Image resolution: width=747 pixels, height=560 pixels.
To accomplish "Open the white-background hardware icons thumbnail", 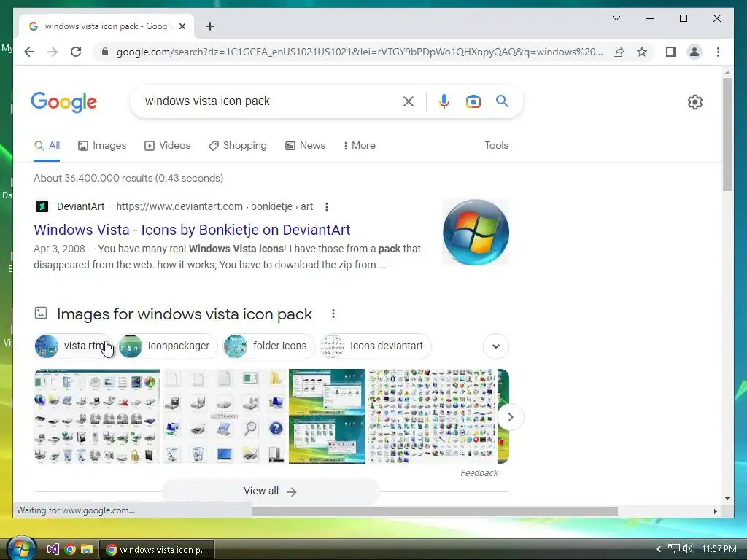I will [x=224, y=416].
